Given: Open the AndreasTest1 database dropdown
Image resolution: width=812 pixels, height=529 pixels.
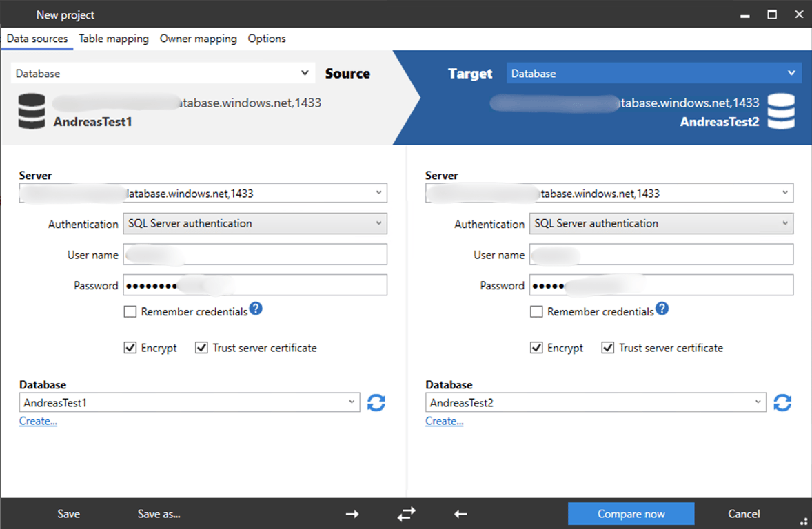Looking at the screenshot, I should pyautogui.click(x=190, y=403).
